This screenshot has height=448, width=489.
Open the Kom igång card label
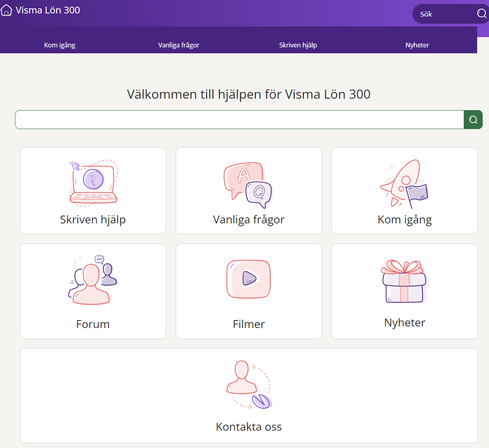pyautogui.click(x=405, y=219)
